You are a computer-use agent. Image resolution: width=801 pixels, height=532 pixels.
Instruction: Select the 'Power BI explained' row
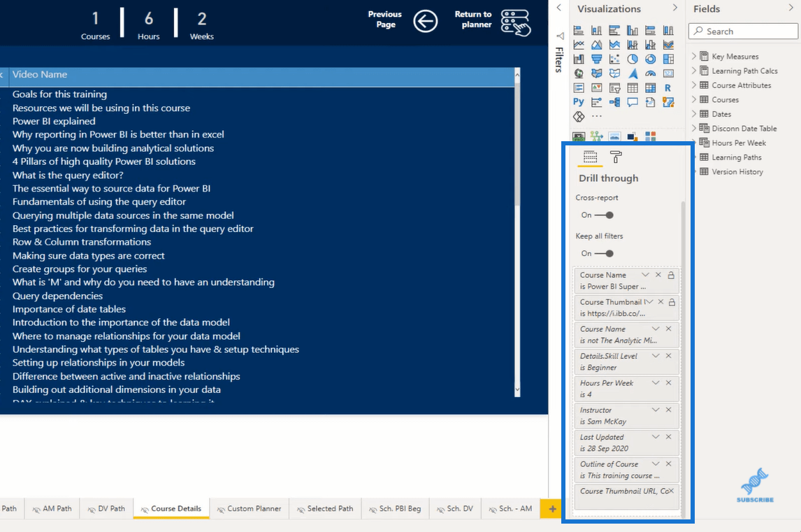click(54, 121)
